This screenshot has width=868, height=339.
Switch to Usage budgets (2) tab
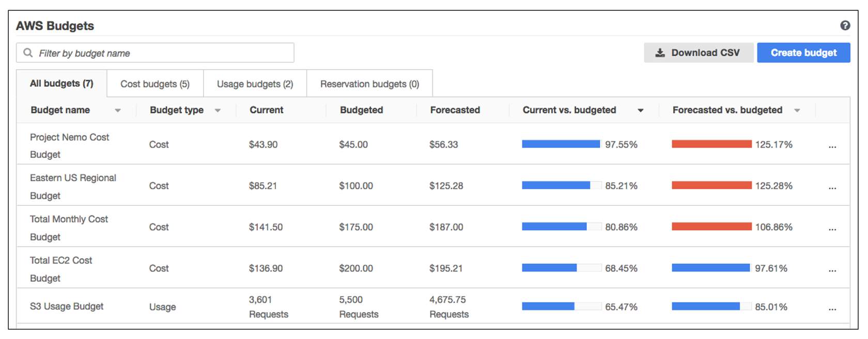255,84
